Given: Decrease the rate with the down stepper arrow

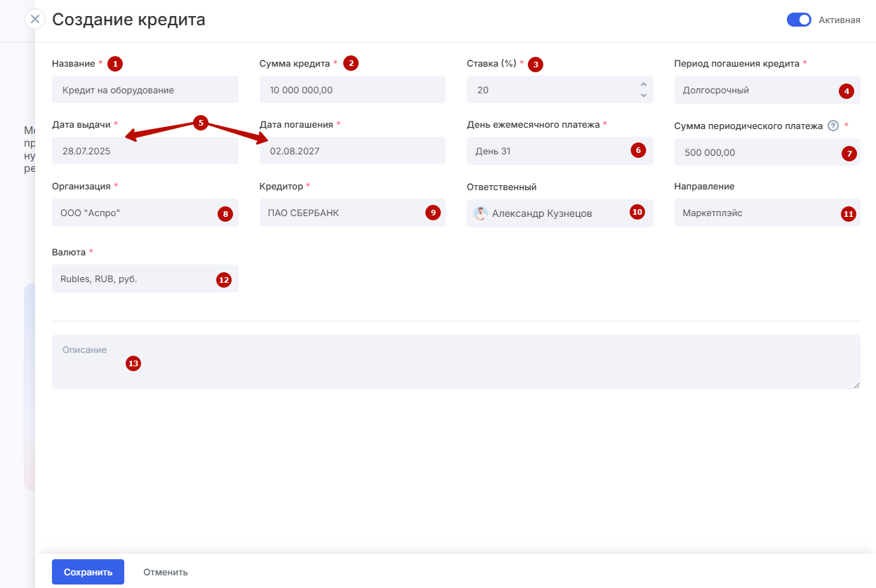Looking at the screenshot, I should click(x=644, y=95).
